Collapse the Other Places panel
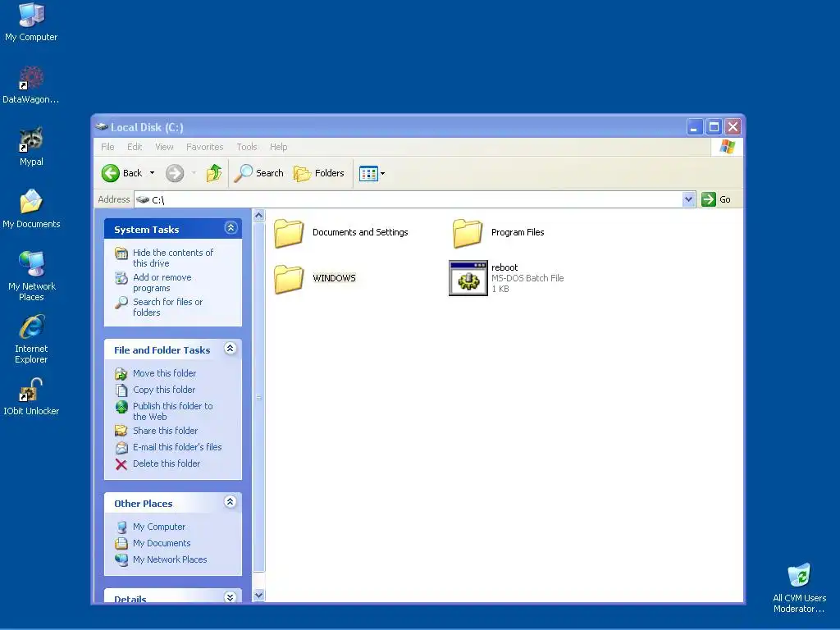Screen dimensions: 840x630 tap(231, 501)
